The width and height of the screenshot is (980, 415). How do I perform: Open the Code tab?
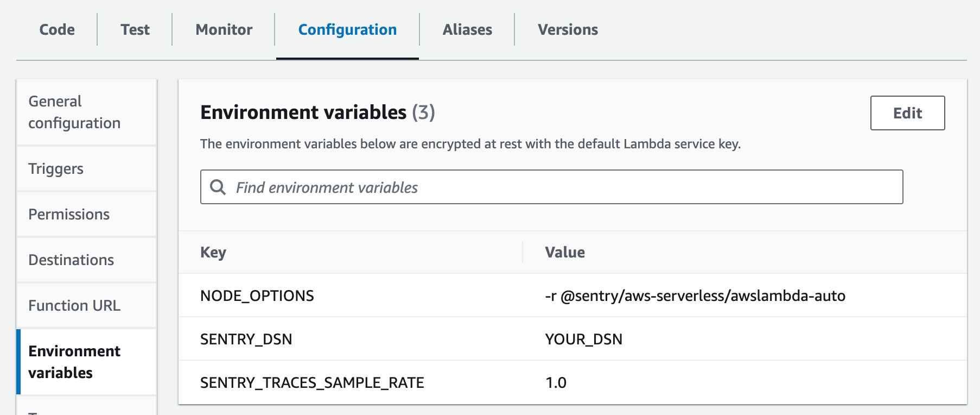point(57,30)
